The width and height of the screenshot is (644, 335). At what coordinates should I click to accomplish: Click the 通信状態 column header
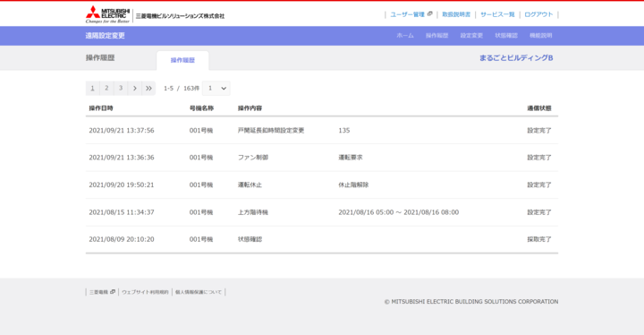(x=539, y=108)
